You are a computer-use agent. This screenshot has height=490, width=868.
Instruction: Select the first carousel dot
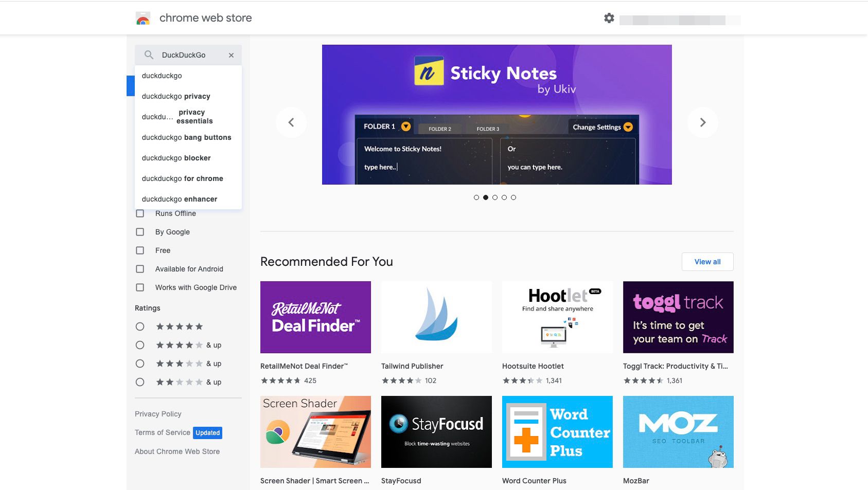pos(476,197)
